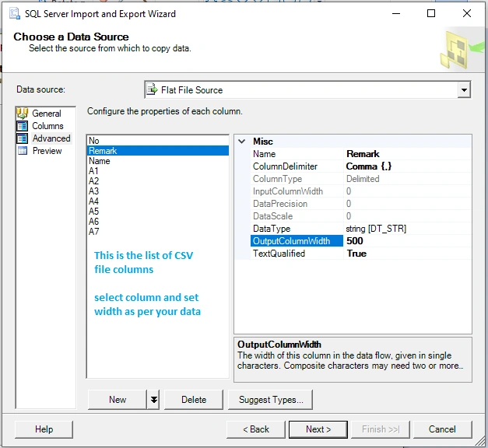Maximize the wizard window
488x448 pixels.
(431, 14)
